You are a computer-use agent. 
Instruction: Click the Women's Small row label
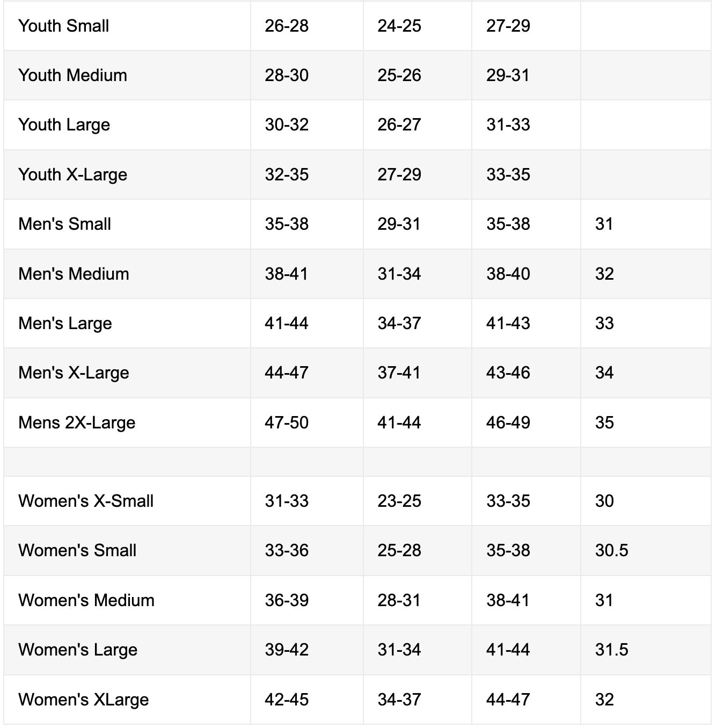point(77,550)
